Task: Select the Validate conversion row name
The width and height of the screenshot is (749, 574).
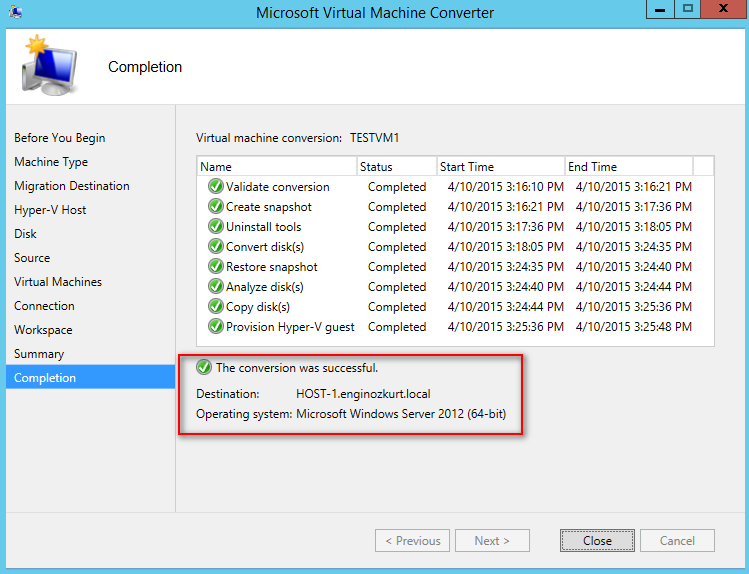Action: pyautogui.click(x=278, y=187)
